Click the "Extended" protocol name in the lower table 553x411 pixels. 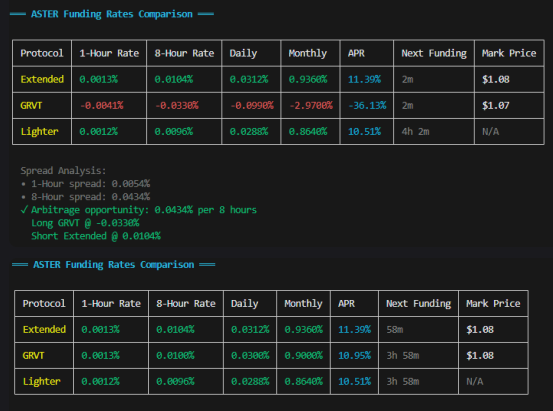pyautogui.click(x=44, y=330)
